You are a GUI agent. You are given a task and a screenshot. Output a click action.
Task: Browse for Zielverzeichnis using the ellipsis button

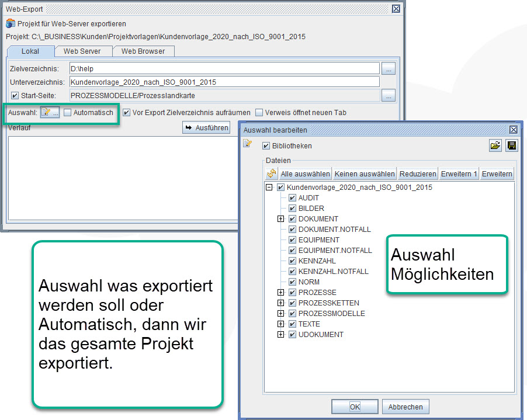[x=387, y=69]
